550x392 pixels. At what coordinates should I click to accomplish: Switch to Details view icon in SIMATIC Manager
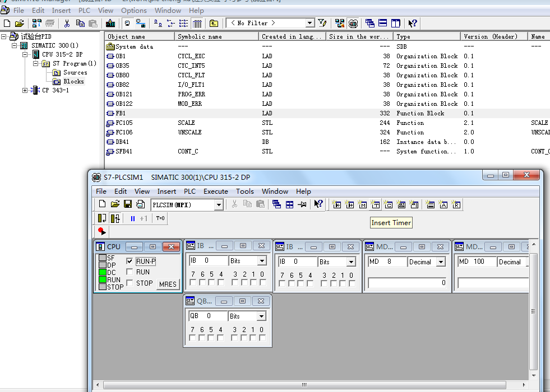tap(197, 24)
